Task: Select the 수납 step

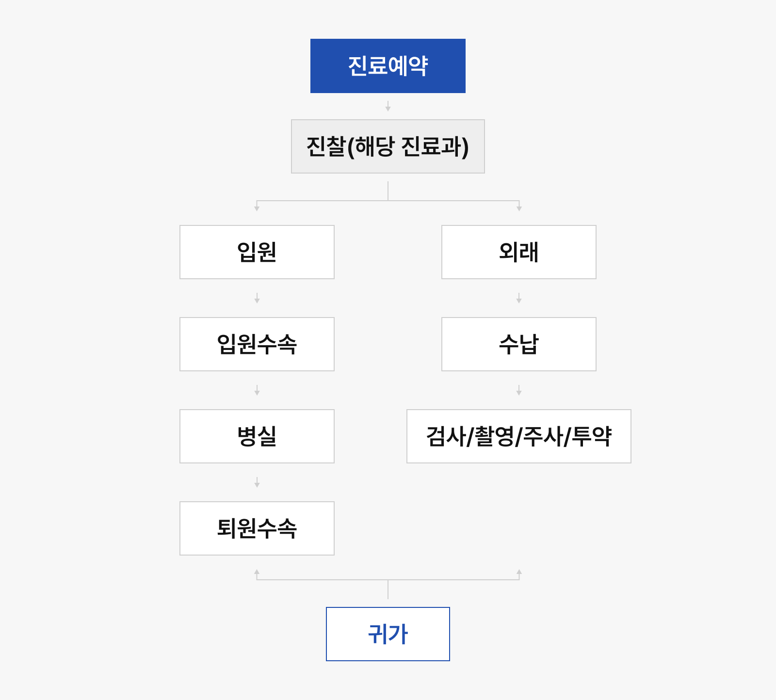Action: [519, 344]
